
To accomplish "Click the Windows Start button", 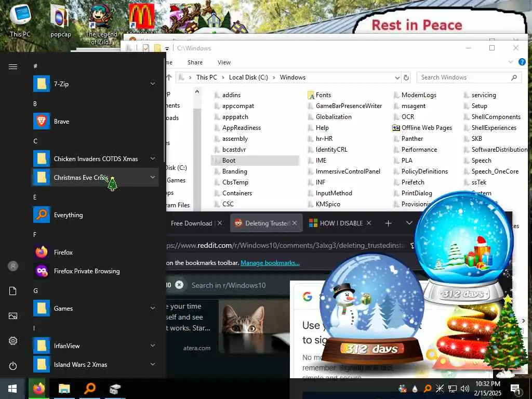I will 12,389.
